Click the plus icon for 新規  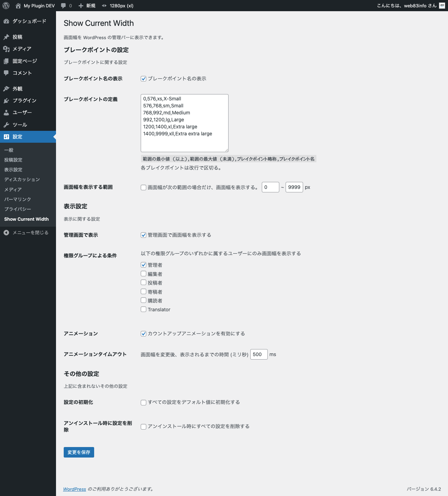tap(81, 6)
